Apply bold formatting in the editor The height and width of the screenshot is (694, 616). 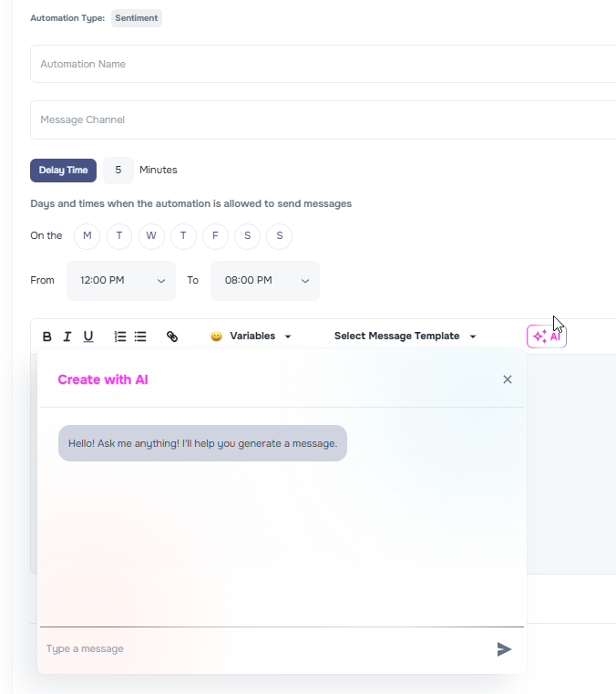[46, 337]
